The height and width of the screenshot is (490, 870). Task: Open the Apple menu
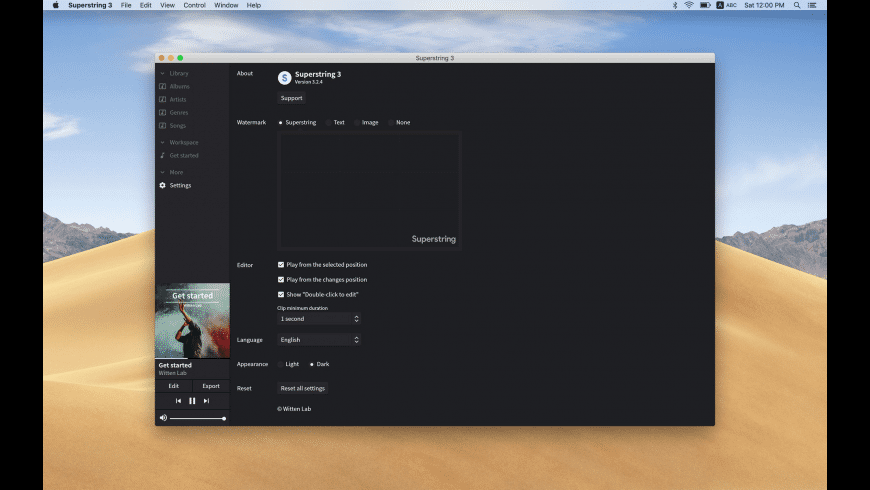click(x=55, y=5)
